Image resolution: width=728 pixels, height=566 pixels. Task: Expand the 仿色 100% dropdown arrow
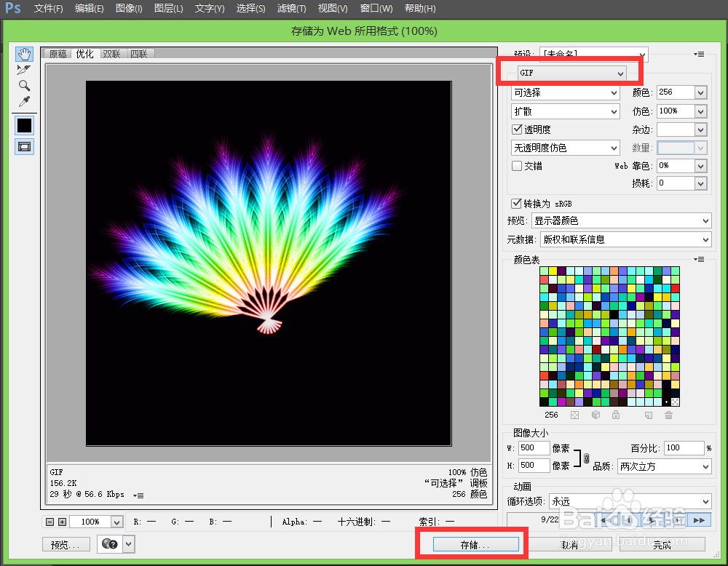pyautogui.click(x=700, y=111)
